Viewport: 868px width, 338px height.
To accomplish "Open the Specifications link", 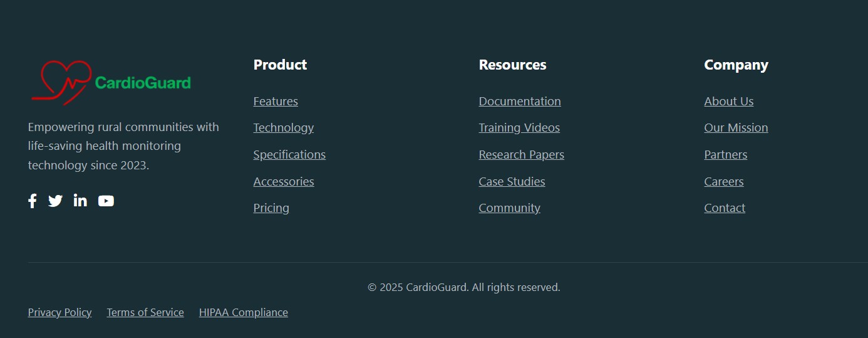I will pyautogui.click(x=289, y=154).
